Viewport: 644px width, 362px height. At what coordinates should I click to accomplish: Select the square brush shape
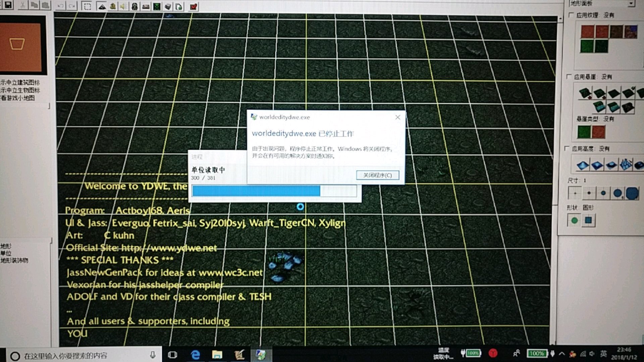588,221
